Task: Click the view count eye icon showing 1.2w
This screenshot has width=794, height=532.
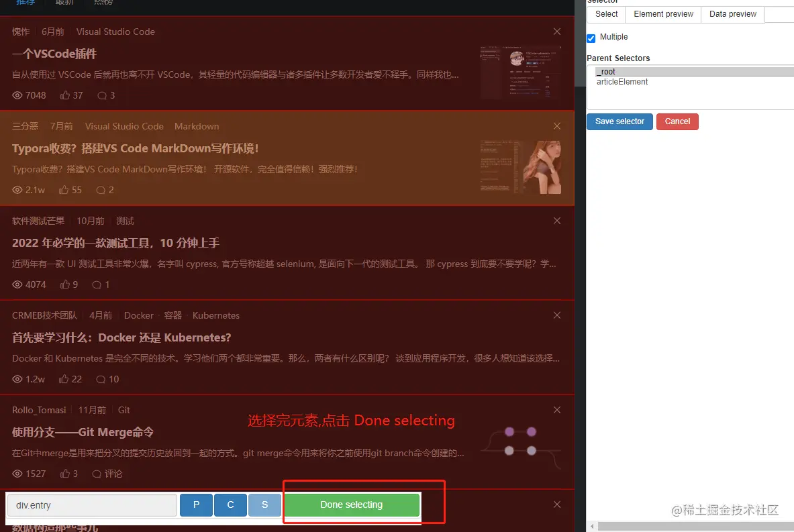Action: coord(17,379)
